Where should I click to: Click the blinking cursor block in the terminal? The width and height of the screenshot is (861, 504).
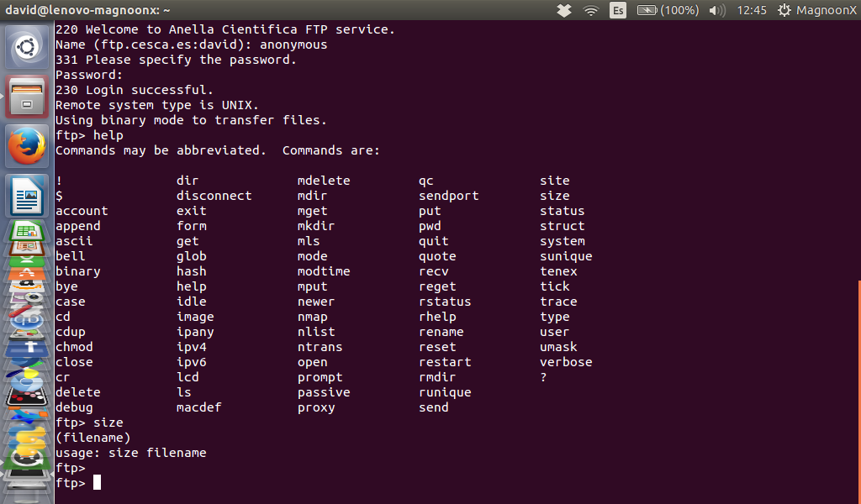pos(95,482)
